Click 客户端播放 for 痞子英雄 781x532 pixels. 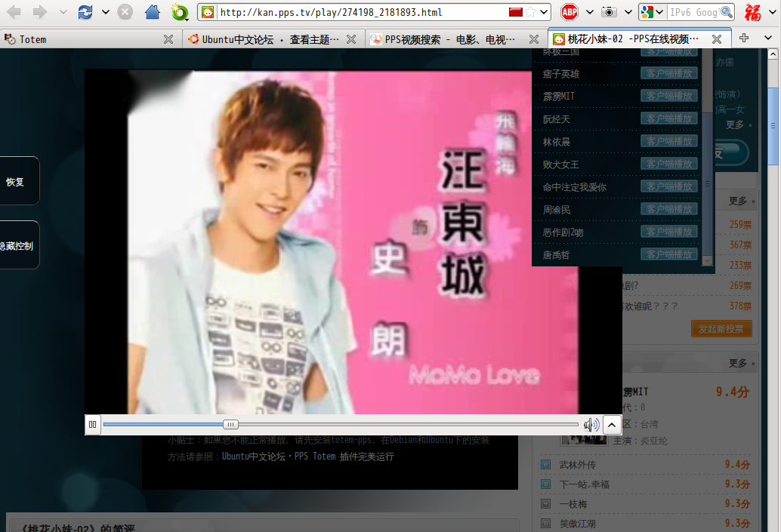click(669, 73)
